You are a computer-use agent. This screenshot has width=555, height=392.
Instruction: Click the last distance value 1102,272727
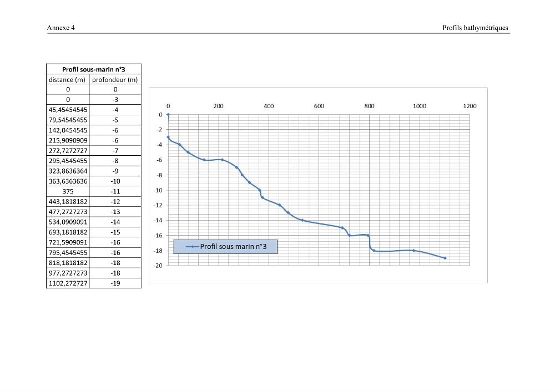(x=68, y=283)
